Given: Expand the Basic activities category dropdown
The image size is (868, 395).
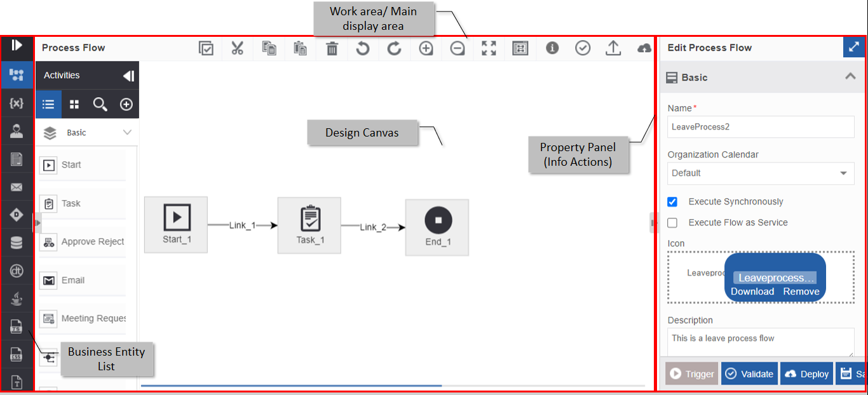Looking at the screenshot, I should [x=88, y=133].
